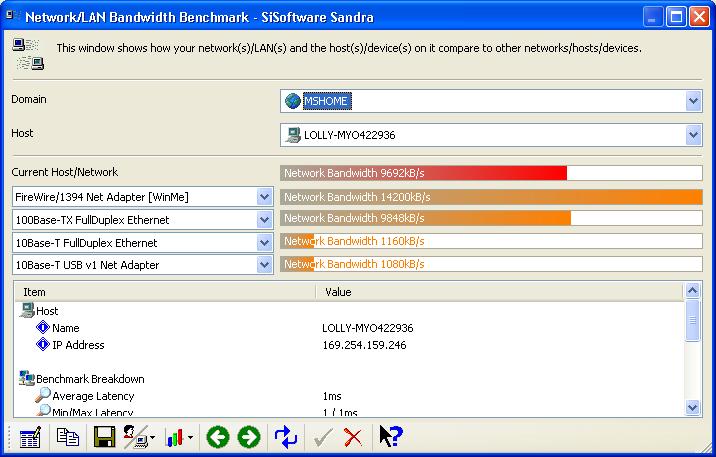Open the Host dropdown arrow

coord(693,135)
